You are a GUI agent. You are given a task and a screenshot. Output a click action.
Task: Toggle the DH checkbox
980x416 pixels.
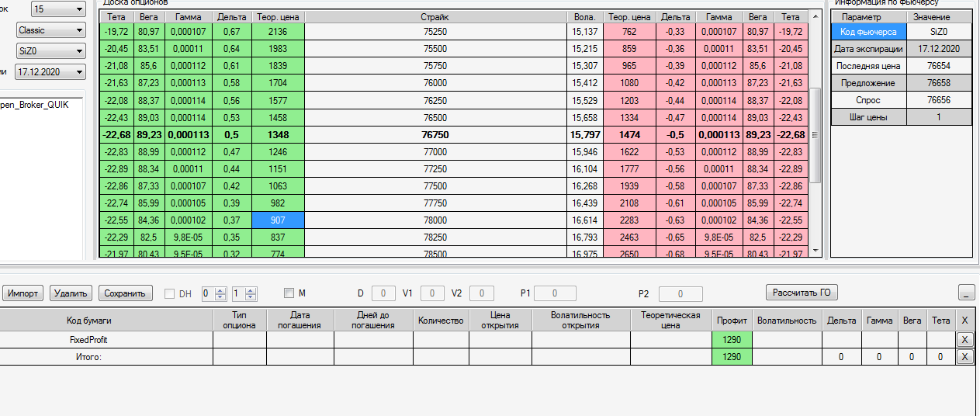(x=170, y=293)
